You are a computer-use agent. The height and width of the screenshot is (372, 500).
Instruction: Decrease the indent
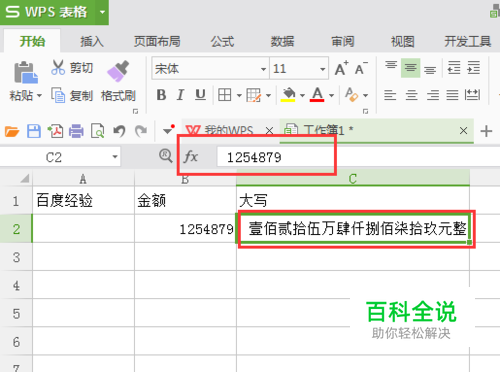pos(454,68)
